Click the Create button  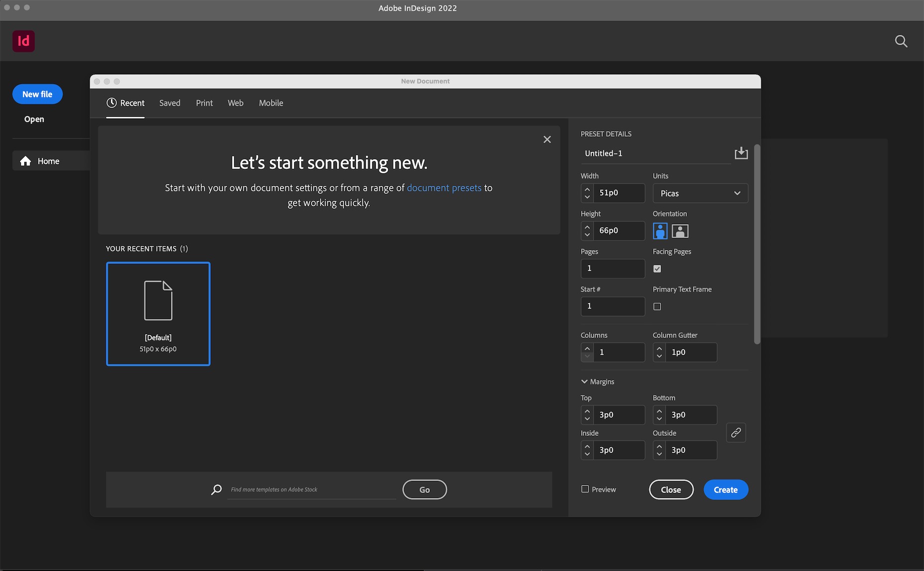[725, 489]
